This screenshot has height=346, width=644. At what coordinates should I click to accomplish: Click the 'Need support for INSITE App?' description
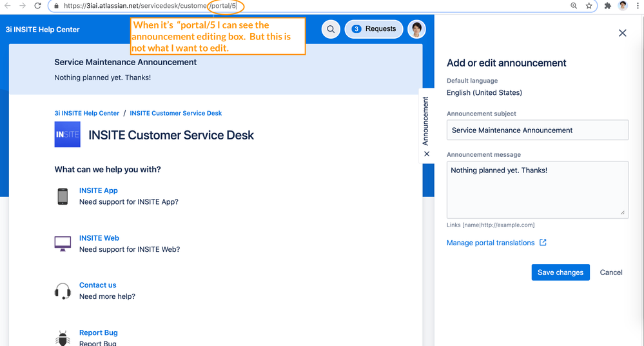tap(128, 202)
